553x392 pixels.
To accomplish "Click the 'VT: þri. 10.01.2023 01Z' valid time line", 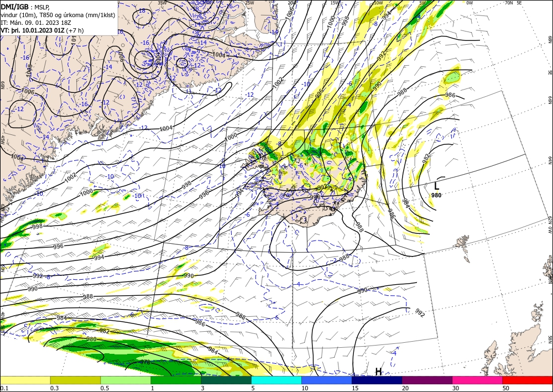I will 43,30.
